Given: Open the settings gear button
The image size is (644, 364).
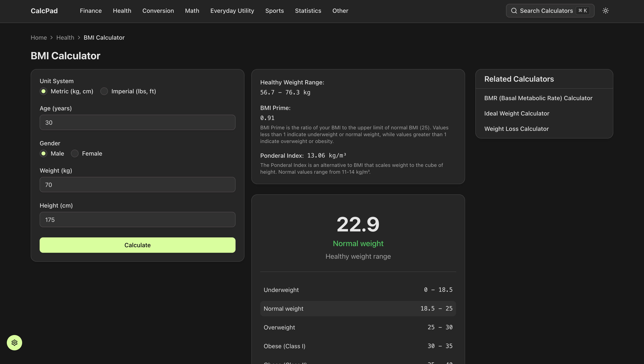Looking at the screenshot, I should [x=14, y=342].
